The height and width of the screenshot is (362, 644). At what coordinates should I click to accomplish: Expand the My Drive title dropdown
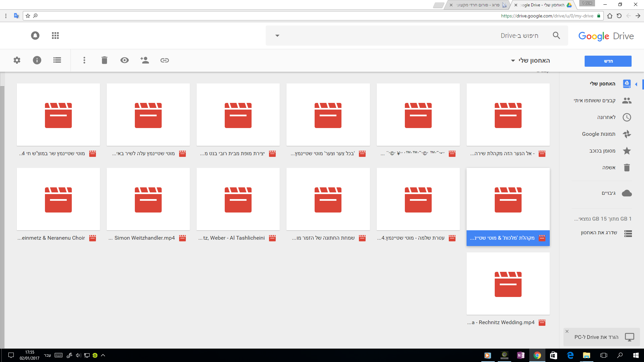click(x=513, y=61)
